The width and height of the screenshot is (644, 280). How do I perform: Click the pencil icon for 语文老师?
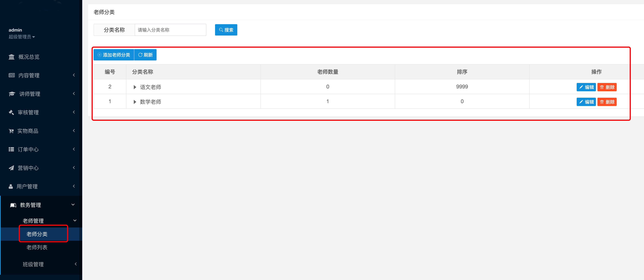coord(581,87)
